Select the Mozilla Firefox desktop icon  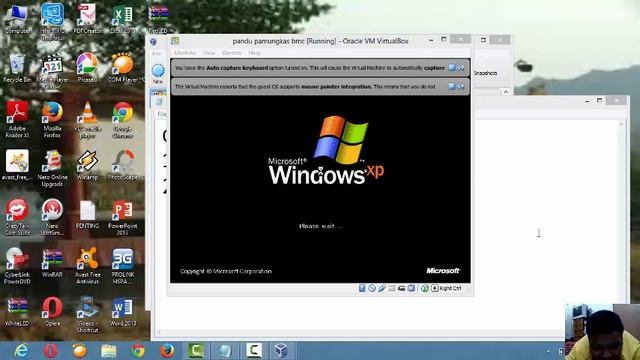coord(52,119)
